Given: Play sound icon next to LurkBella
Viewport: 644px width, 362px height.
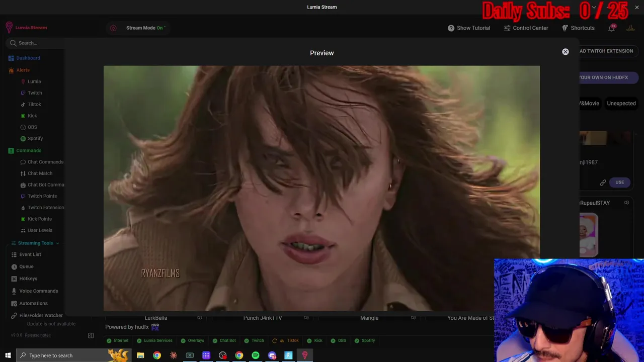Looking at the screenshot, I should [200, 318].
